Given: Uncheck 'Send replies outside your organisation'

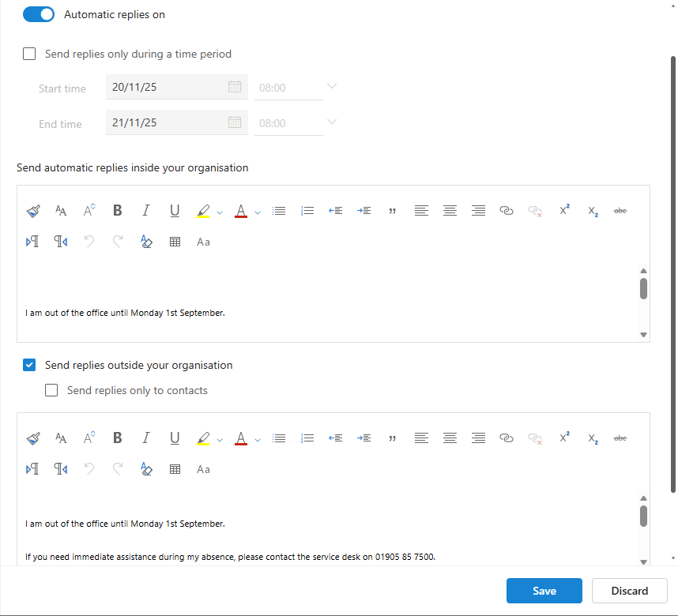Looking at the screenshot, I should coord(30,365).
